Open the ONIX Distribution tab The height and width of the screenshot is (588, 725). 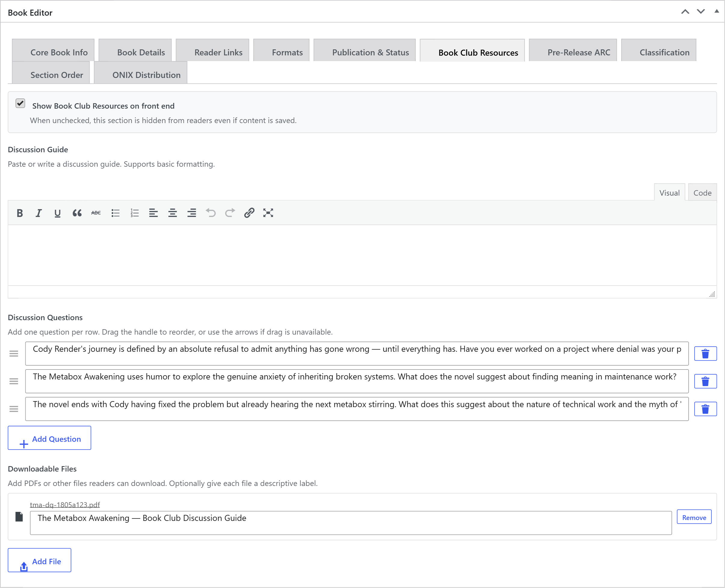point(140,73)
